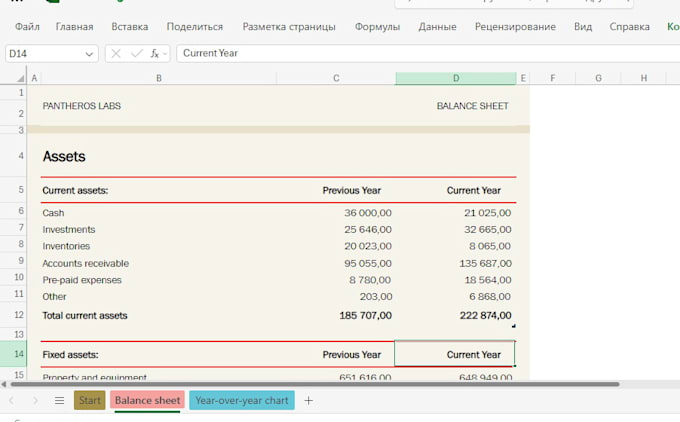680x422 pixels.
Task: Click the Investments current year value 32 665,00
Action: pos(487,229)
